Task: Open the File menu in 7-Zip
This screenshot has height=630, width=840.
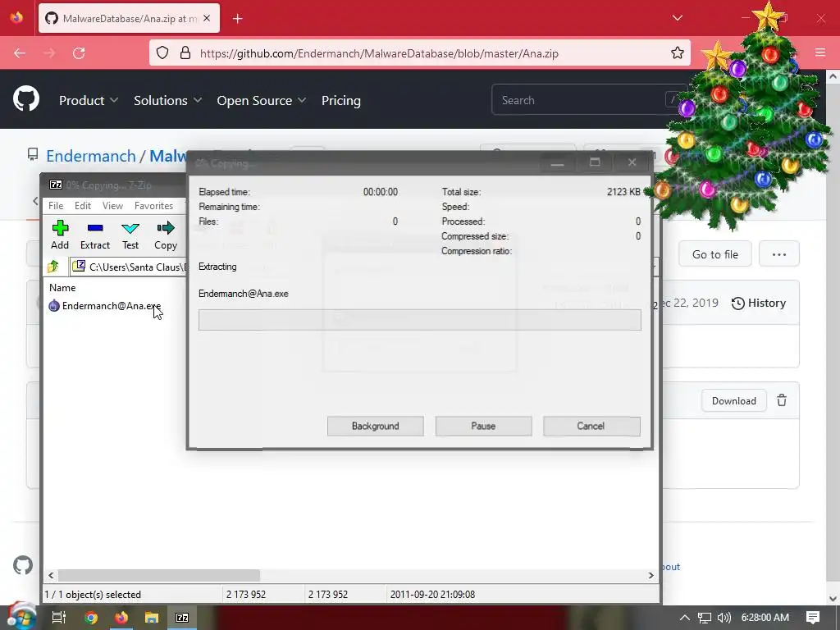Action: tap(56, 206)
